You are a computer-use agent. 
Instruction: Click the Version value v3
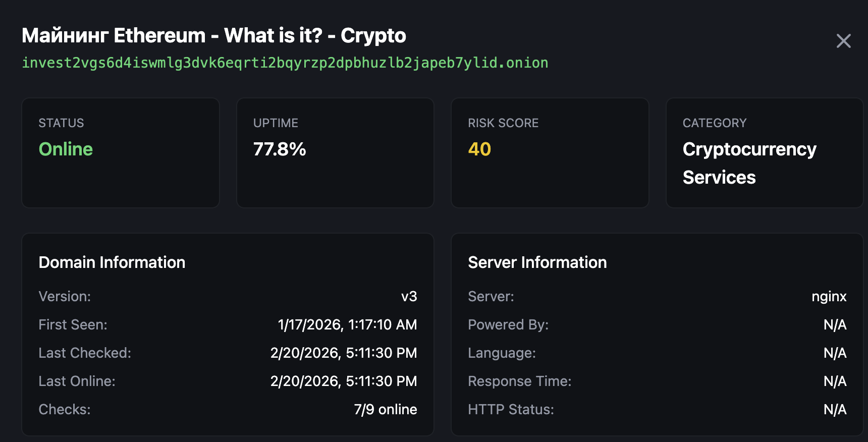[x=409, y=296]
